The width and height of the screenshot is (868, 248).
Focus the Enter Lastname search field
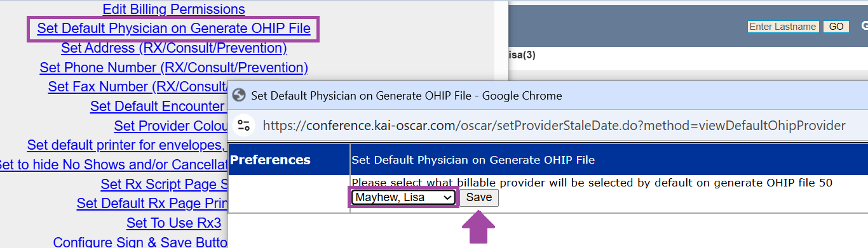click(783, 27)
